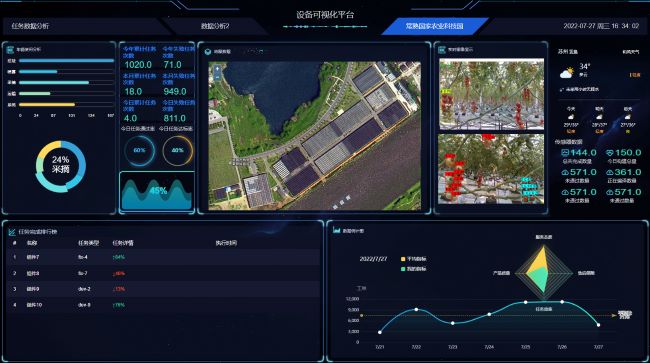Image resolution: width=650 pixels, height=363 pixels.
Task: Open the 任务数据分析 tab
Action: pos(30,26)
